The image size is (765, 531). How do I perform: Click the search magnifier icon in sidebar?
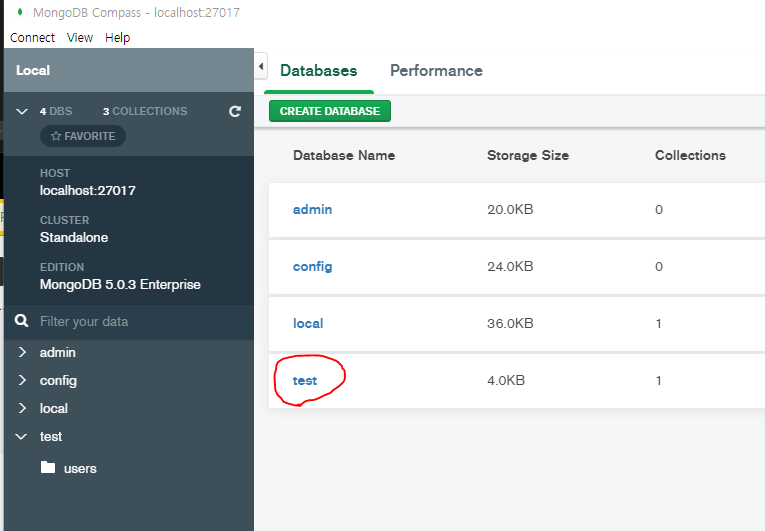click(21, 321)
